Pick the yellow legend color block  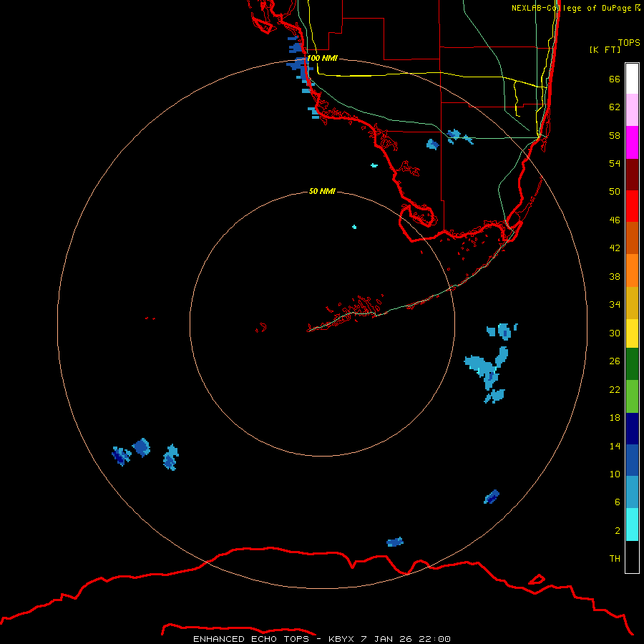tap(632, 333)
